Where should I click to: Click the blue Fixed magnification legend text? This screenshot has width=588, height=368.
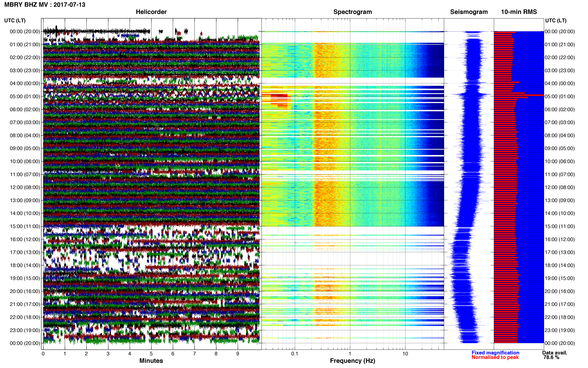pos(495,353)
